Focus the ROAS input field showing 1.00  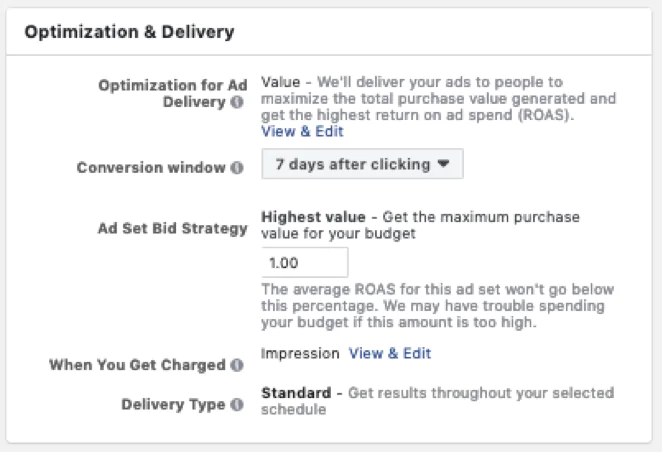304,262
